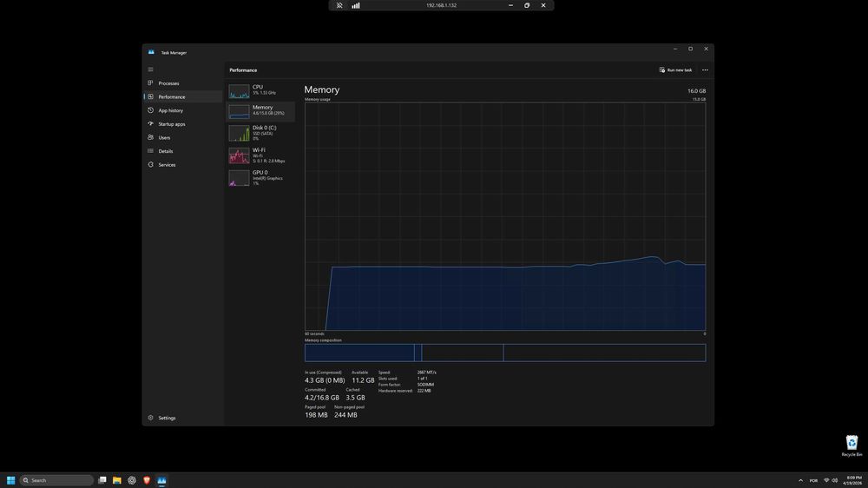
Task: Select the CPU performance graph
Action: point(260,90)
